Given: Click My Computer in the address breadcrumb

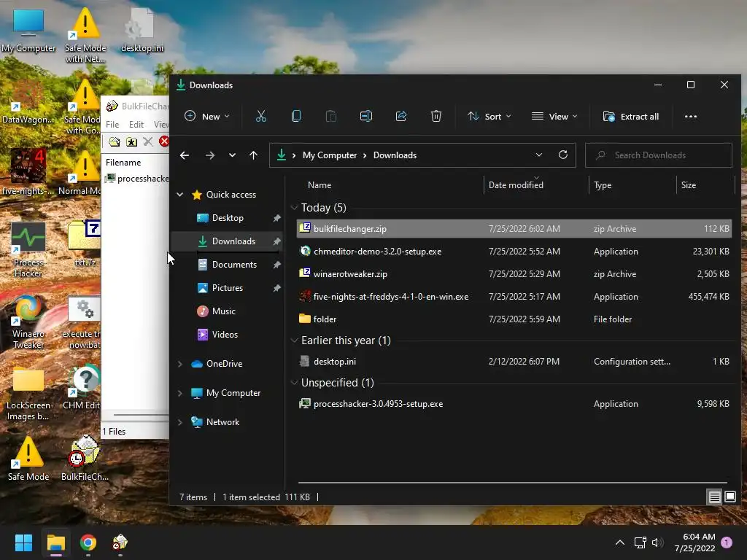Looking at the screenshot, I should click(330, 155).
